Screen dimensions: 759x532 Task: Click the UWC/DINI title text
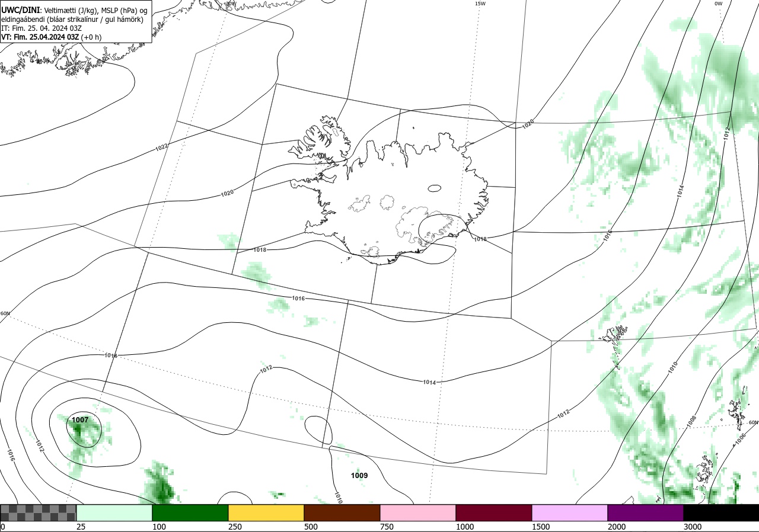(21, 10)
